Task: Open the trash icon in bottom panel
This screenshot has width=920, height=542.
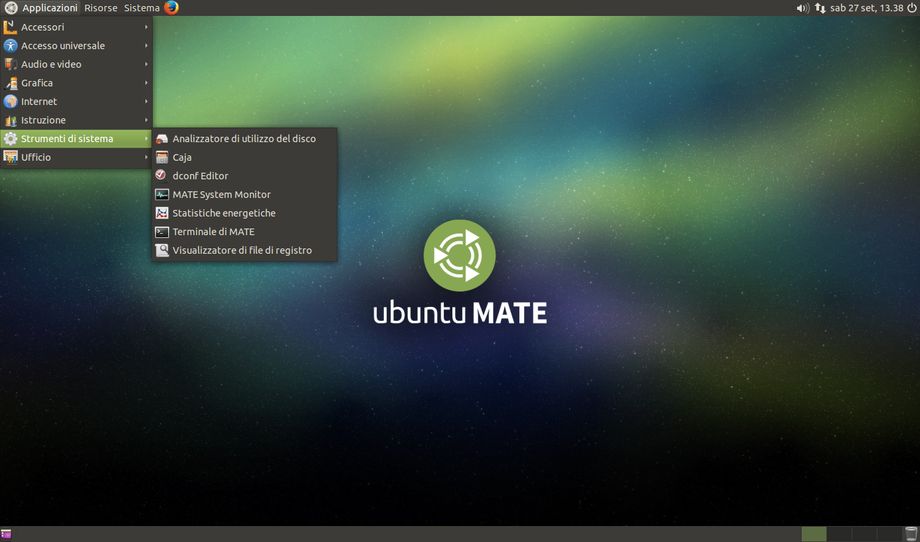Action: tap(910, 534)
